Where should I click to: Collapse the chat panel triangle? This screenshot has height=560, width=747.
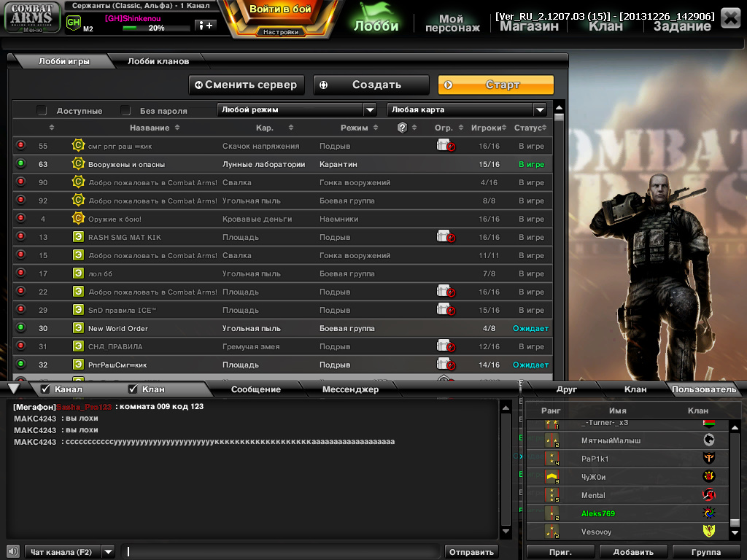[14, 389]
